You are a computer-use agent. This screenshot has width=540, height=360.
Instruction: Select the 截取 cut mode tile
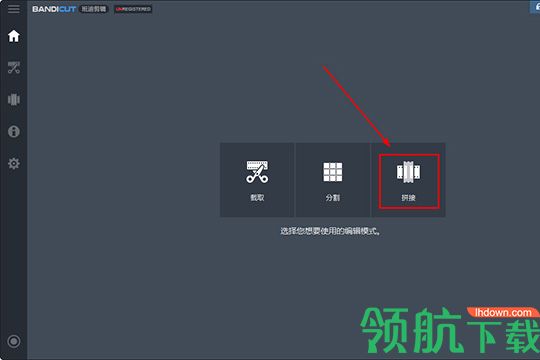pyautogui.click(x=257, y=180)
